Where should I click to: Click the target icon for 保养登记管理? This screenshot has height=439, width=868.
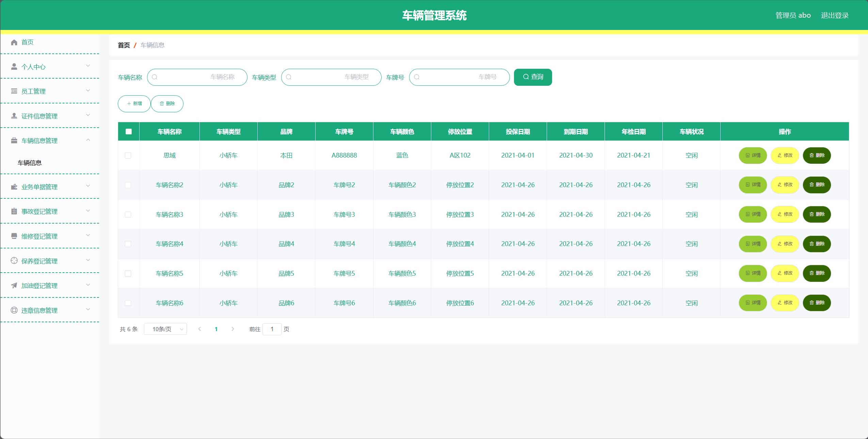(14, 261)
